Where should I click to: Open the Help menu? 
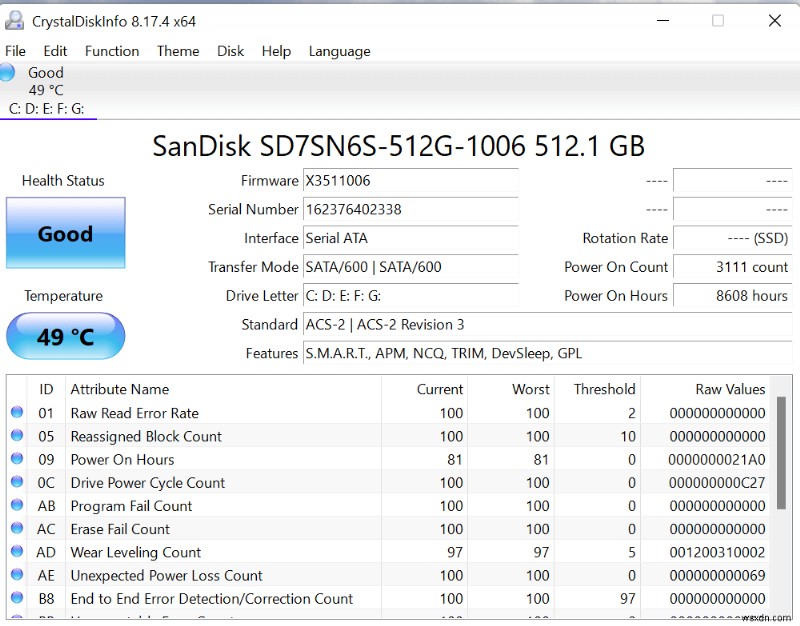point(276,51)
